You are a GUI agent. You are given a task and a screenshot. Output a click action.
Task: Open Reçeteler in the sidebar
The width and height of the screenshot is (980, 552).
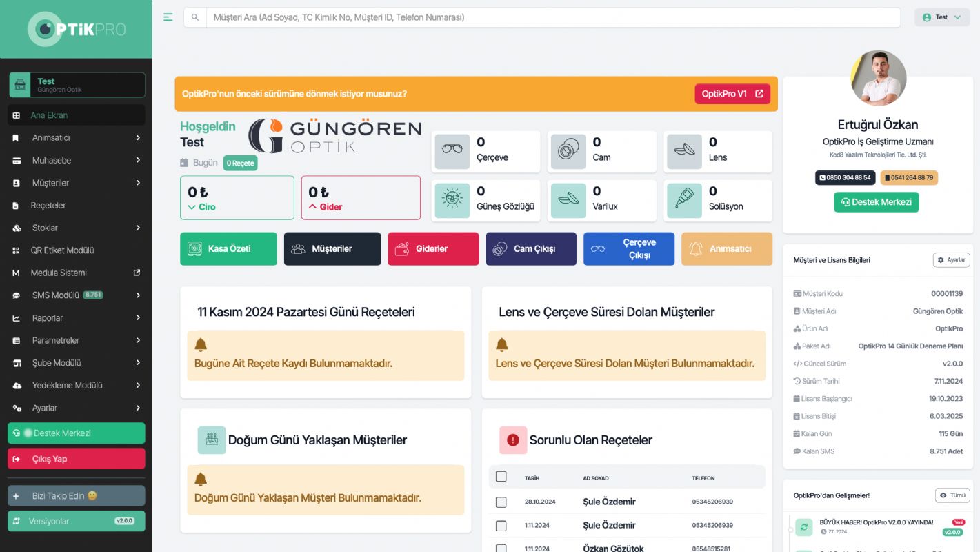point(77,206)
